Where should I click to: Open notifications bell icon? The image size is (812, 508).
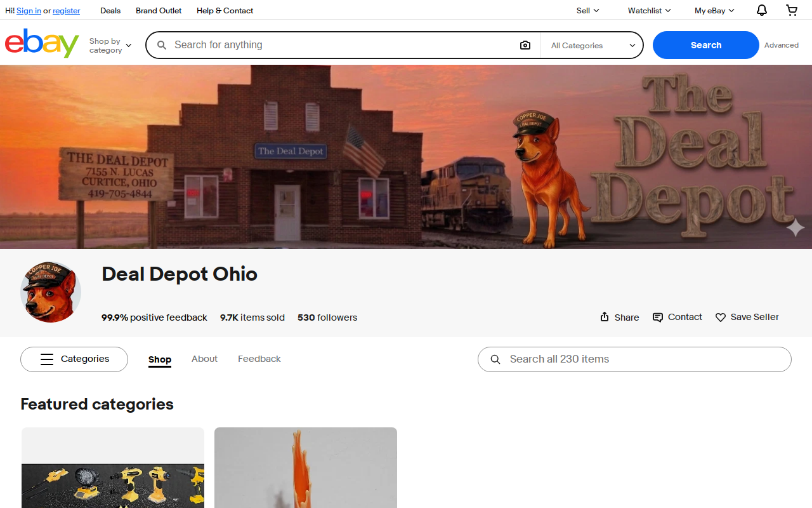[x=762, y=10]
